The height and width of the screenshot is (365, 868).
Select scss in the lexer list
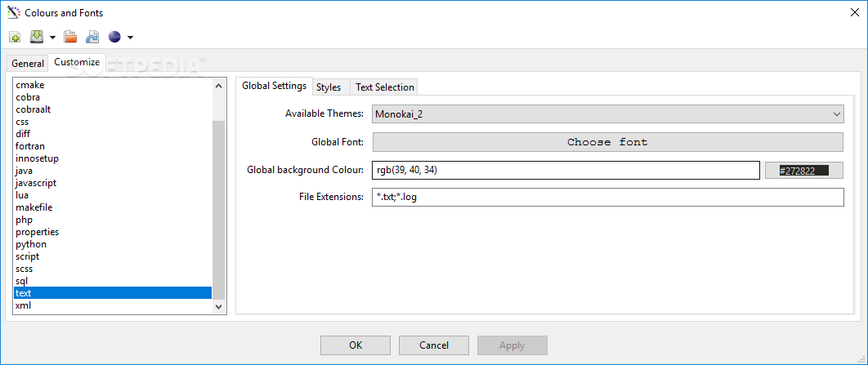coord(112,269)
